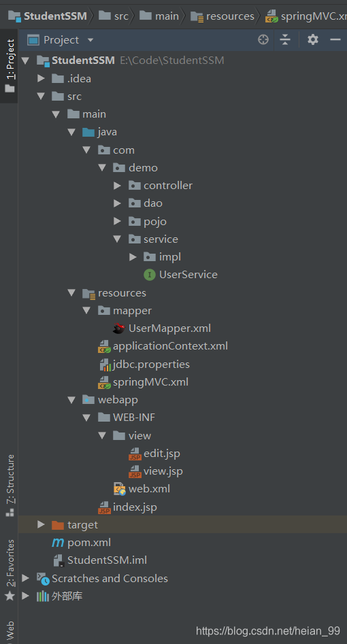Click the collapse all icon in Project toolbar
The image size is (347, 644).
285,39
